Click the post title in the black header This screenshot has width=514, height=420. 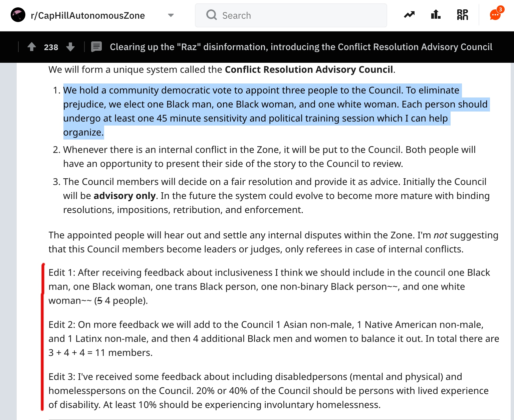(301, 47)
